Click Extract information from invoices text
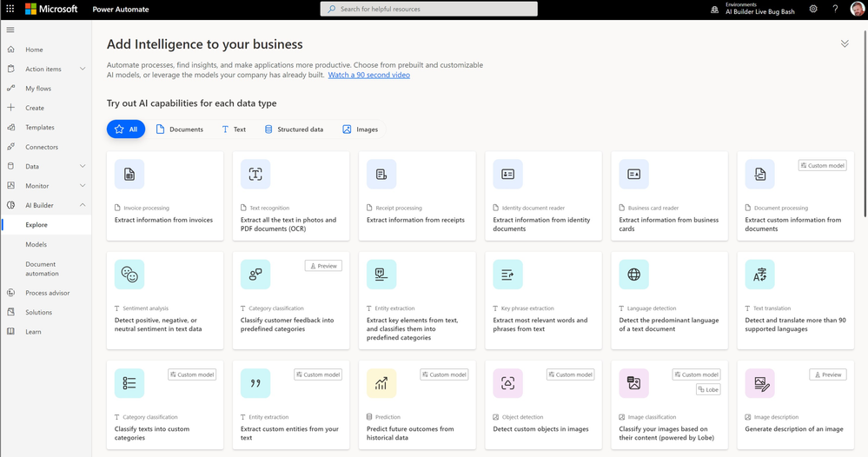 pos(163,220)
